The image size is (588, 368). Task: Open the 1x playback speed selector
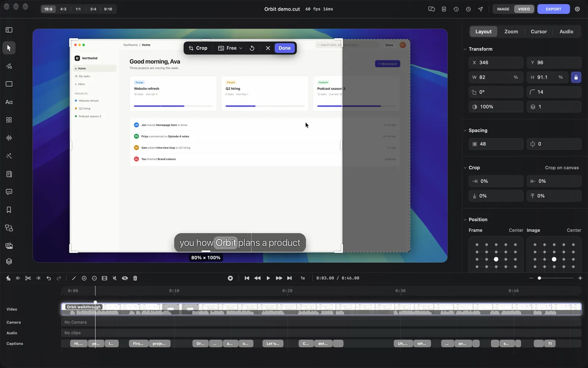(x=303, y=278)
